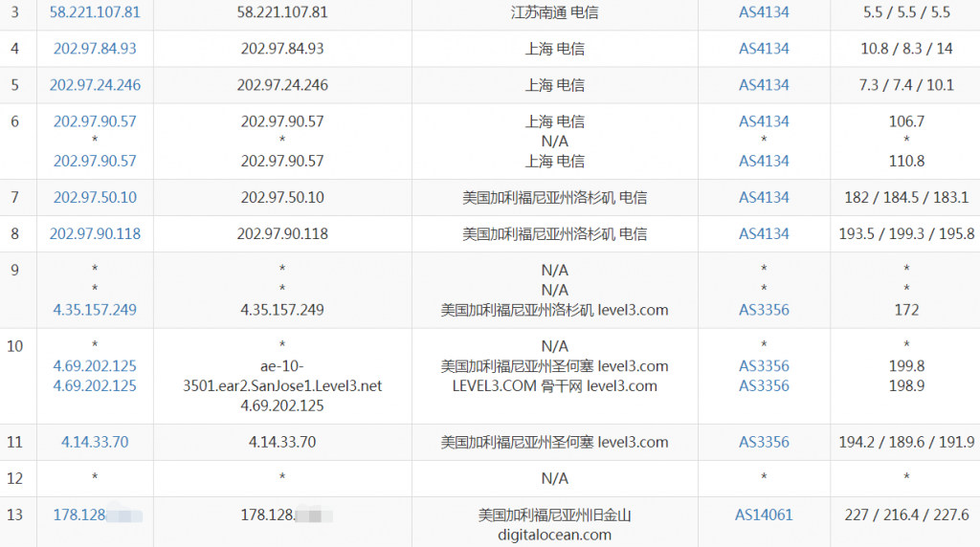Select the black hostname text 4.35.157.249
980x547 pixels.
pyautogui.click(x=282, y=310)
